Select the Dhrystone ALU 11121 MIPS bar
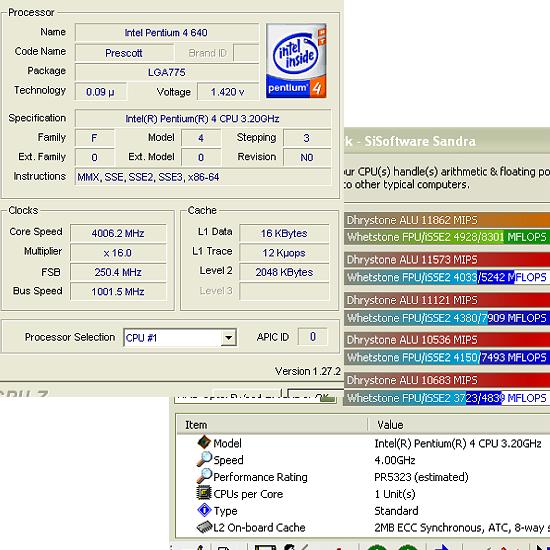This screenshot has height=550, width=550. pos(447,300)
